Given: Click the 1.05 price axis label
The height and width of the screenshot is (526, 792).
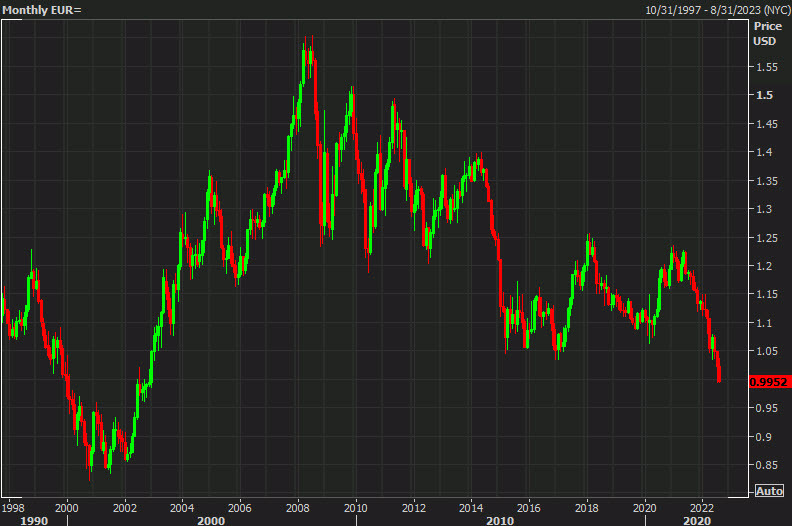Looking at the screenshot, I should pyautogui.click(x=767, y=351).
